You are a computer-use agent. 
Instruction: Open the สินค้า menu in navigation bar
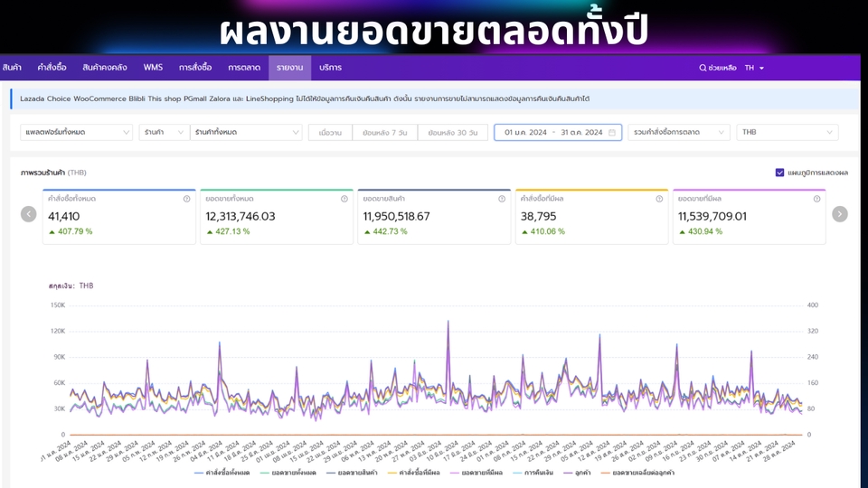point(12,68)
